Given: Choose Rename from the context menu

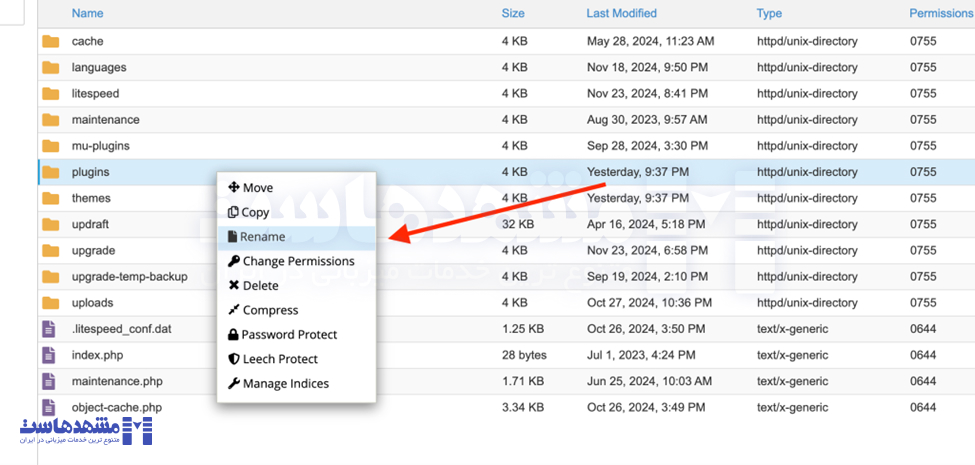Looking at the screenshot, I should coord(262,237).
